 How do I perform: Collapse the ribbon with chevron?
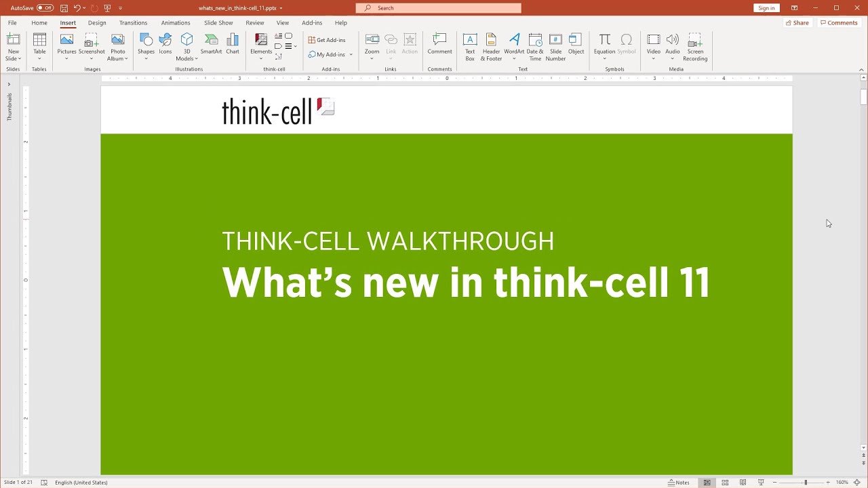click(x=862, y=69)
